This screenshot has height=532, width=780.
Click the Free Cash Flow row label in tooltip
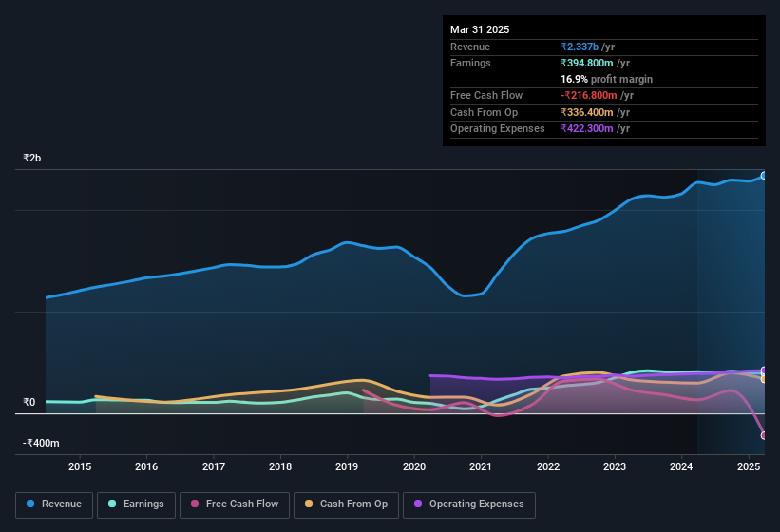point(486,95)
